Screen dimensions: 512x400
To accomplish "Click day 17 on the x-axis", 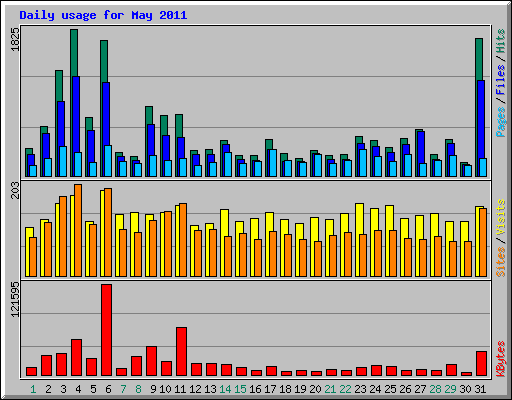I will [x=270, y=389].
